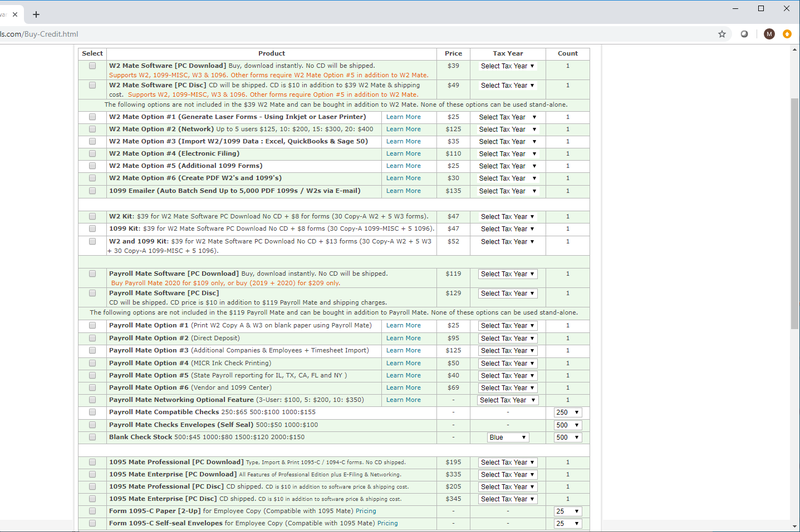Open Learn More for 1099 Emailer
This screenshot has width=800, height=532.
[x=404, y=191]
